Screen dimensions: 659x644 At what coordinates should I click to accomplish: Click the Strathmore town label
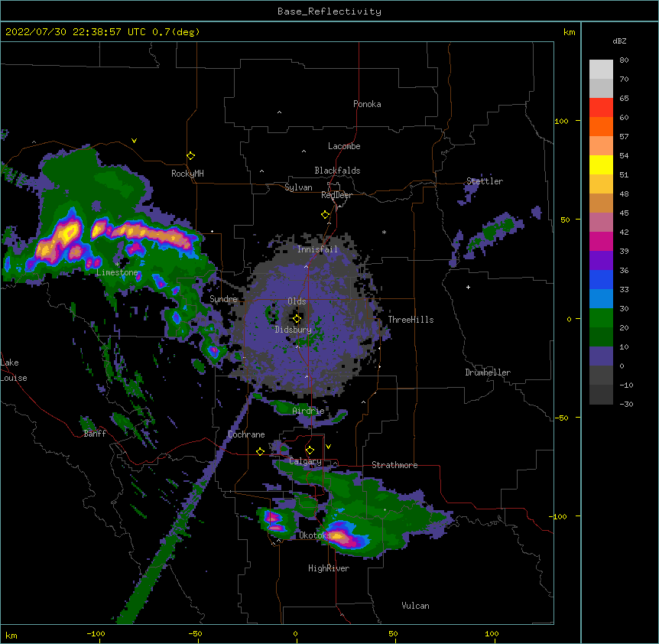(394, 465)
